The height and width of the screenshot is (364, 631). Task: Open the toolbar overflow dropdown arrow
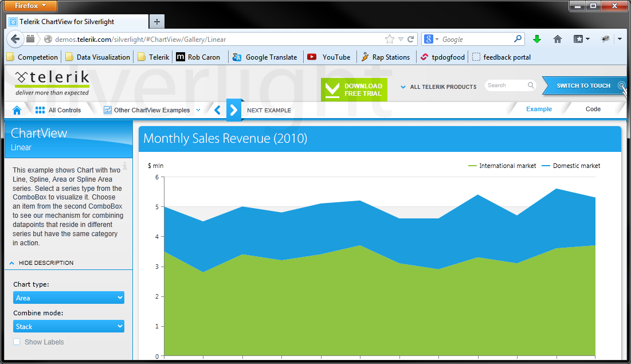620,39
